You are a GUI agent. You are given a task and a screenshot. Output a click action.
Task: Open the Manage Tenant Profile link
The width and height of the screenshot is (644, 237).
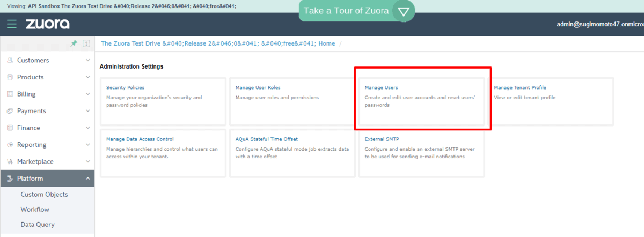(x=520, y=87)
